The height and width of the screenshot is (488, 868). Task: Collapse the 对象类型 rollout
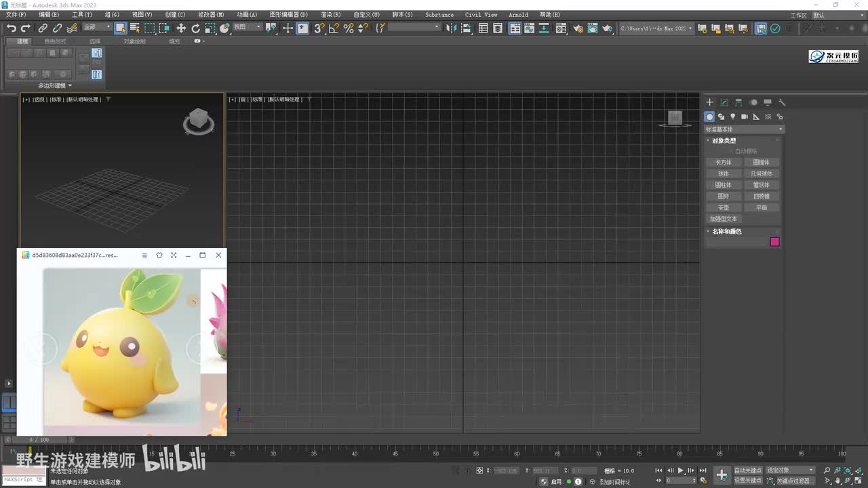tap(724, 140)
